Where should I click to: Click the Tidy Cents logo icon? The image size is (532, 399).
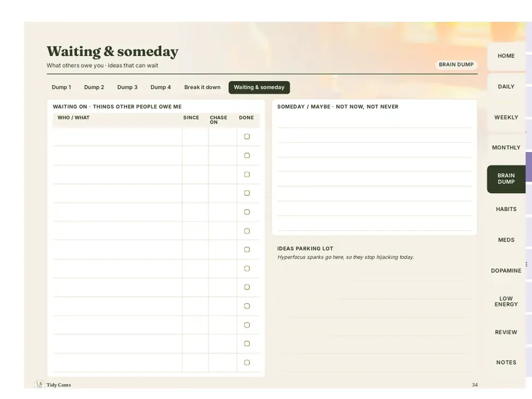click(39, 385)
